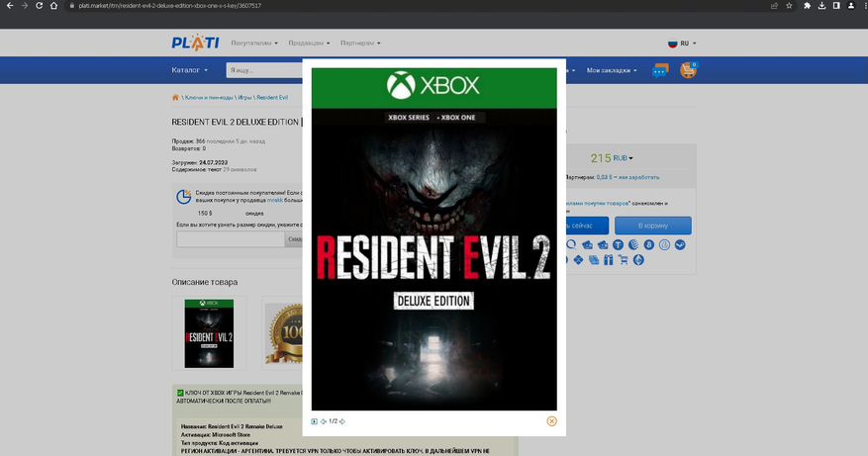Expand the Покупателям menu

(x=254, y=43)
